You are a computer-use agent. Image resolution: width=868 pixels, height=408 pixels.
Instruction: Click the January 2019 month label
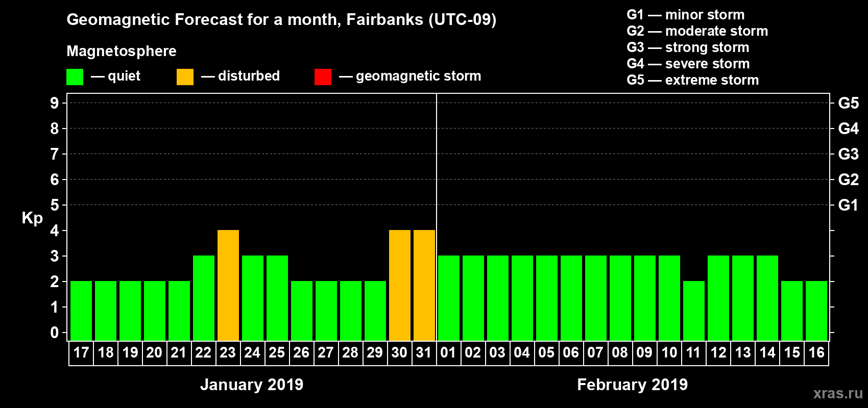coord(252,385)
